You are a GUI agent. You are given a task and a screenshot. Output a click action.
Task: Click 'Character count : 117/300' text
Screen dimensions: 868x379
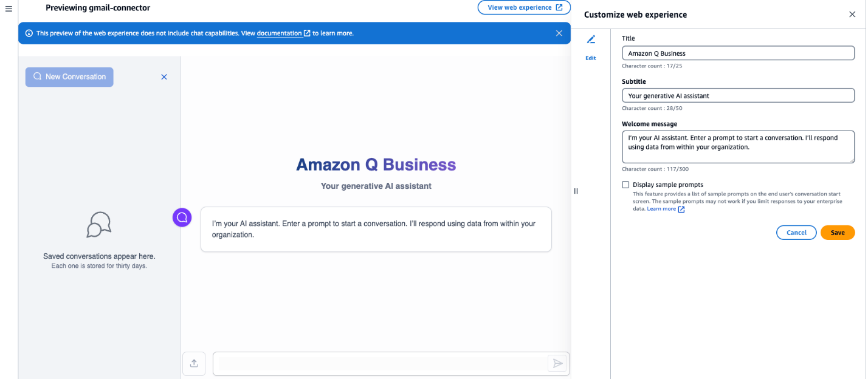[x=655, y=169]
